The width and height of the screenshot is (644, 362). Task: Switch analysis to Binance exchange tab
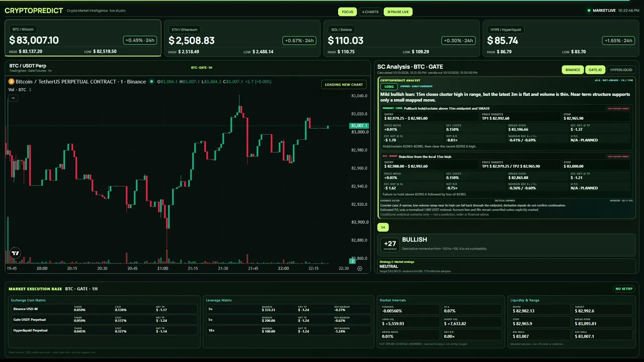573,70
